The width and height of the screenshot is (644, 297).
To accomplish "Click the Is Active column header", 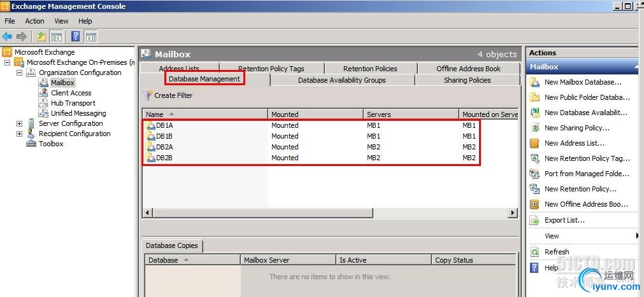I will point(383,260).
